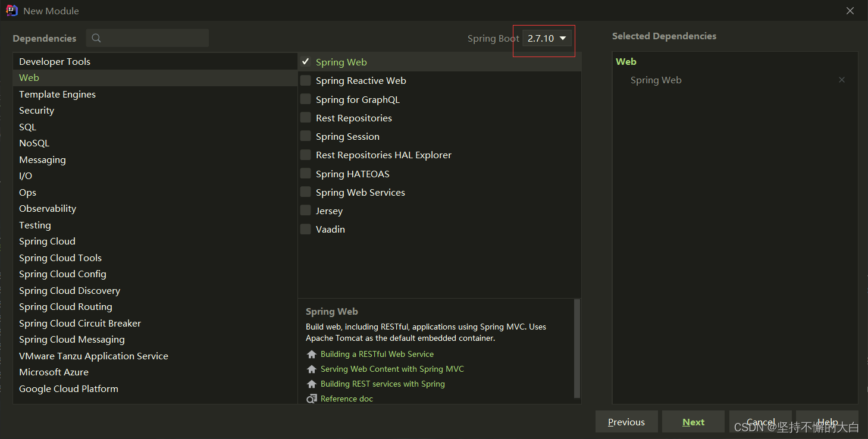Open the Template Engines category

point(155,94)
